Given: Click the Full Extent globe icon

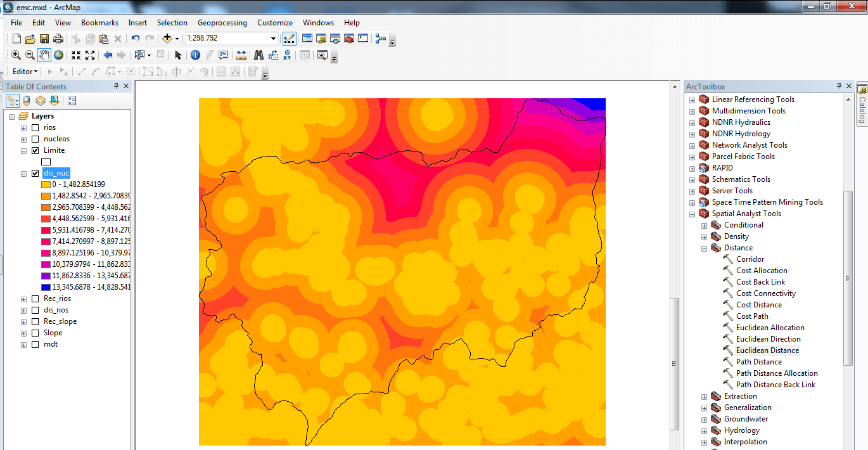Looking at the screenshot, I should tap(58, 55).
